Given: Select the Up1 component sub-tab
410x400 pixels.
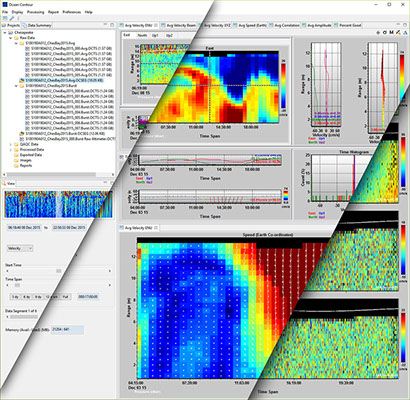Looking at the screenshot, I should pyautogui.click(x=155, y=35).
